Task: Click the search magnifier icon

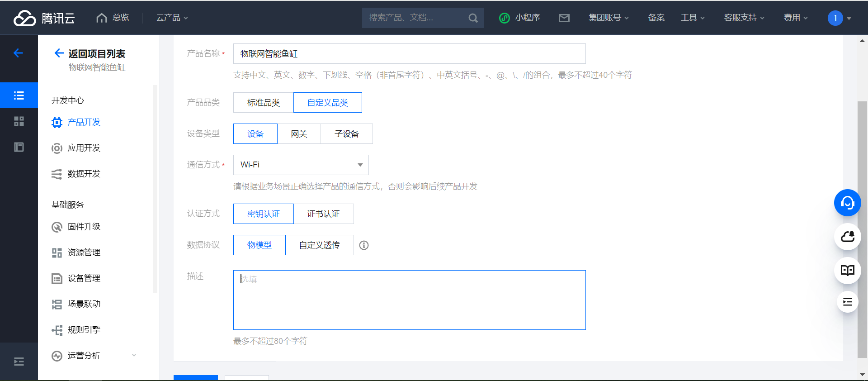Action: tap(473, 18)
